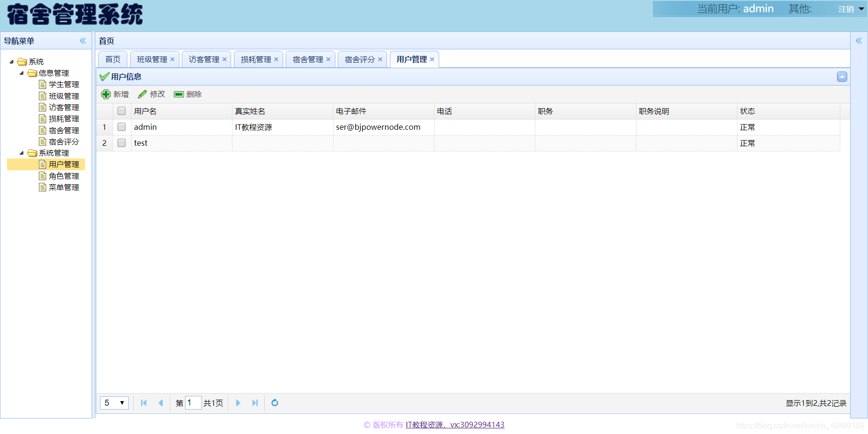Viewport: 868px width, 434px height.
Task: Click the folder icon of 信息管理
Action: tap(32, 73)
